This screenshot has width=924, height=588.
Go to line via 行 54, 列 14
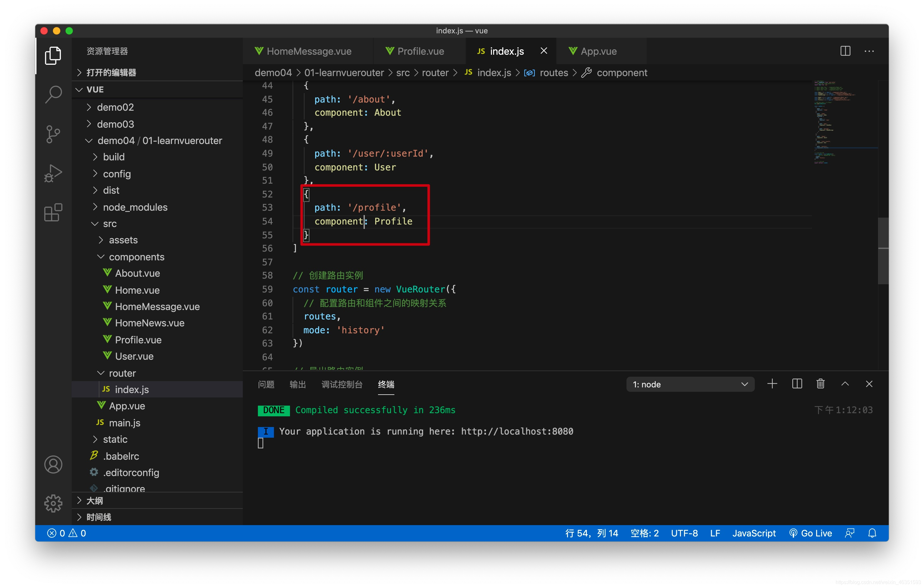[592, 533]
